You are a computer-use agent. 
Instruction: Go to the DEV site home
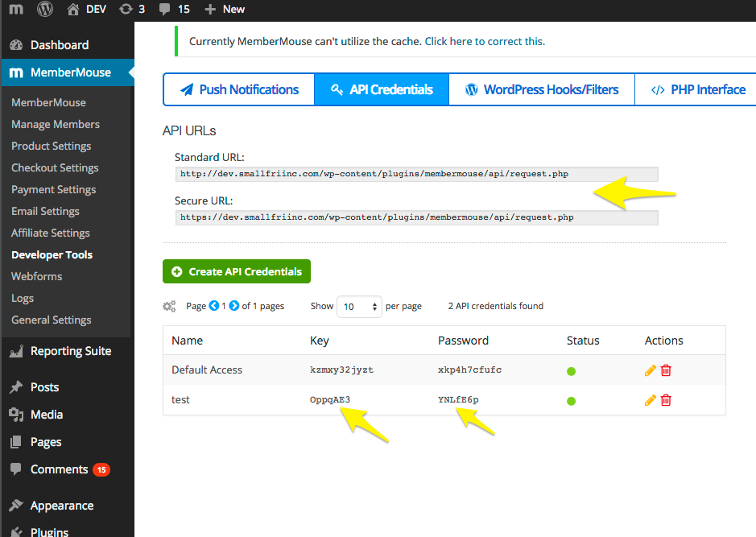click(87, 9)
